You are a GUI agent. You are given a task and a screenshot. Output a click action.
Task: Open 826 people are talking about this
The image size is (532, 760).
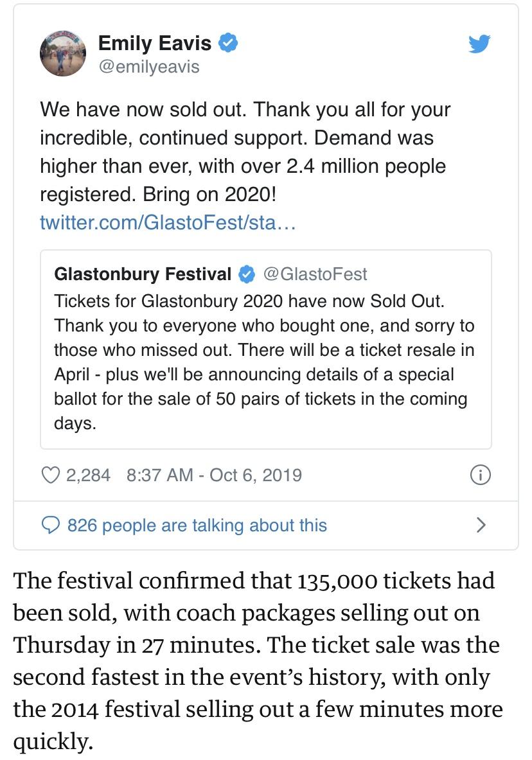(x=197, y=526)
